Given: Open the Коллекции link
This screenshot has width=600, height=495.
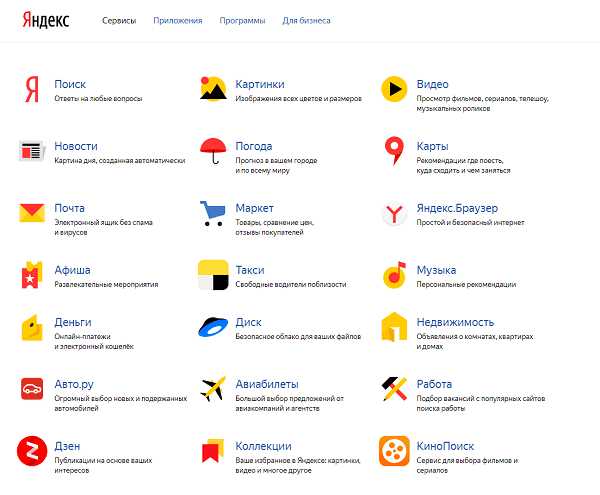Looking at the screenshot, I should click(263, 446).
